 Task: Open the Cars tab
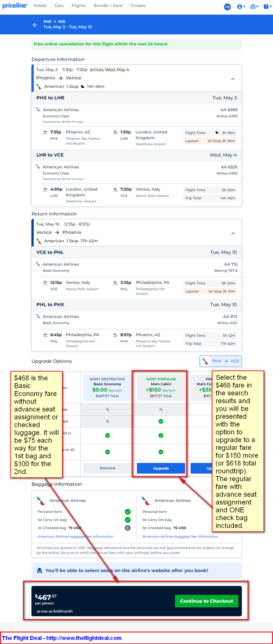[59, 6]
